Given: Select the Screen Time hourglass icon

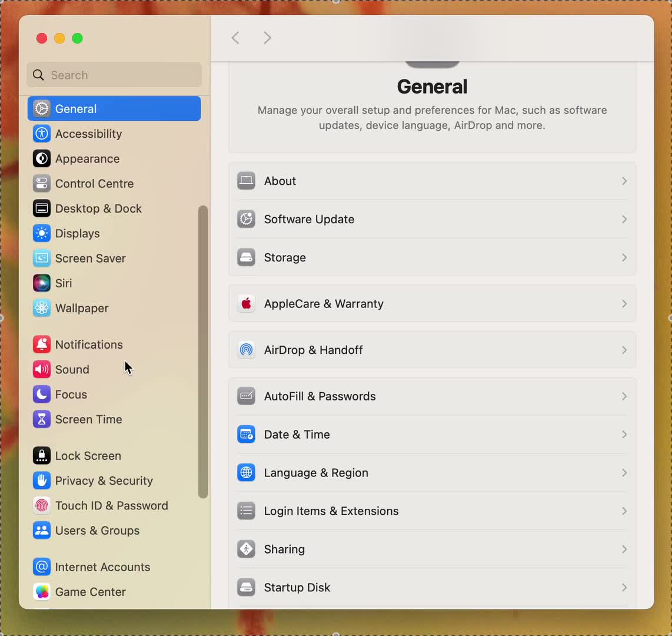Looking at the screenshot, I should pyautogui.click(x=42, y=419).
